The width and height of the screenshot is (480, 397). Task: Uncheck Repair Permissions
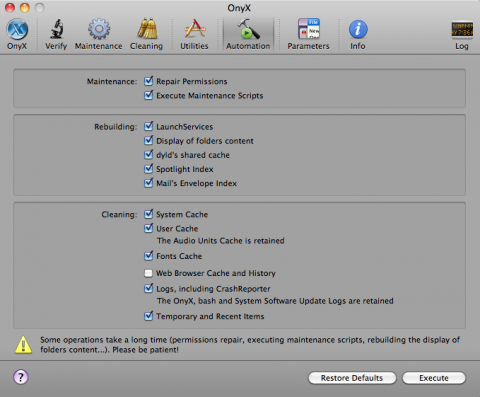149,81
